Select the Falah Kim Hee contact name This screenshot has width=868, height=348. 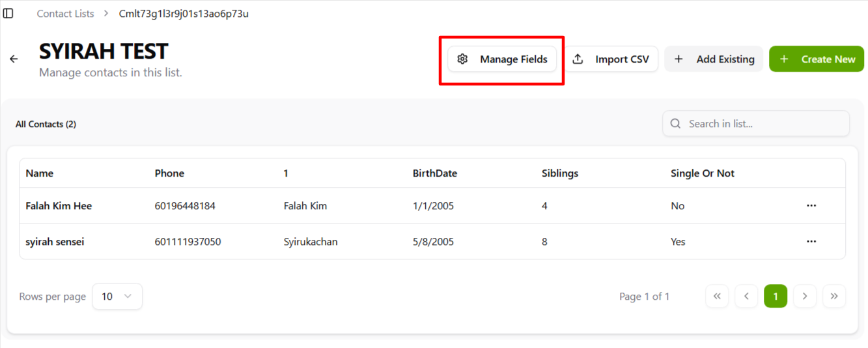(x=59, y=206)
